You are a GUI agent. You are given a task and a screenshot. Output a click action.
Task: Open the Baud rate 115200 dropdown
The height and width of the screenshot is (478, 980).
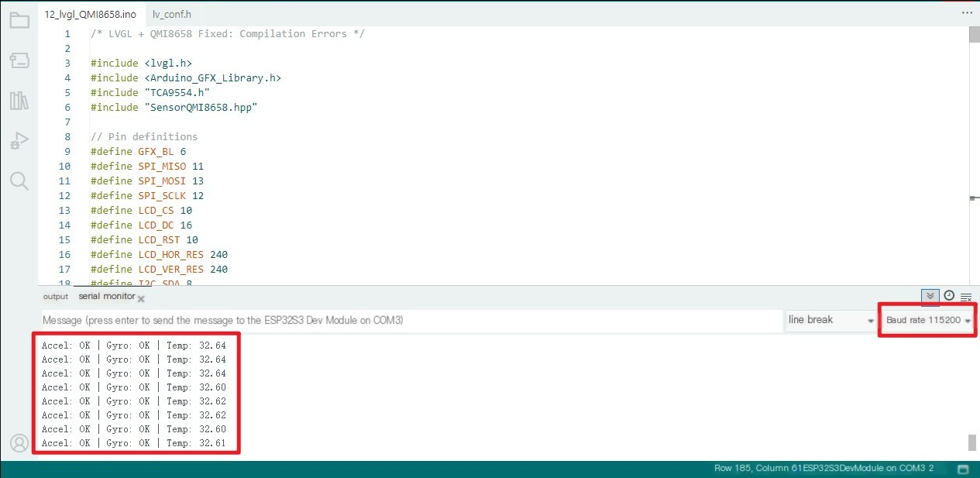coord(927,320)
